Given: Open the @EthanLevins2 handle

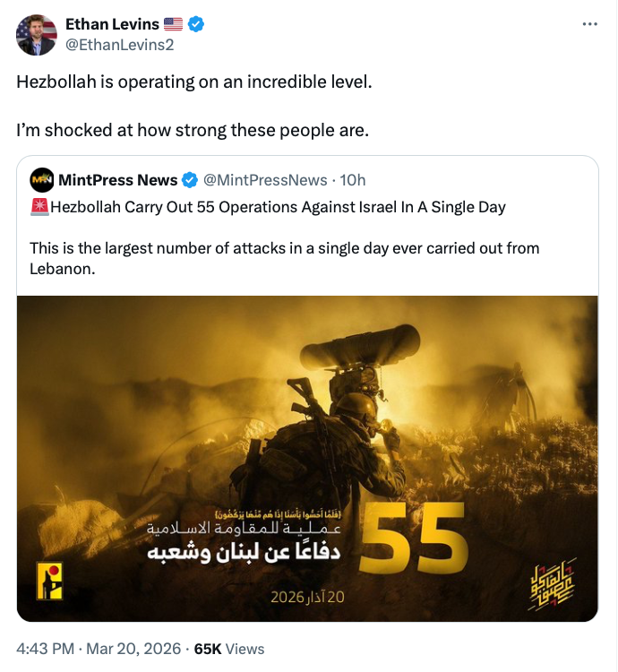Looking at the screenshot, I should pyautogui.click(x=119, y=45).
